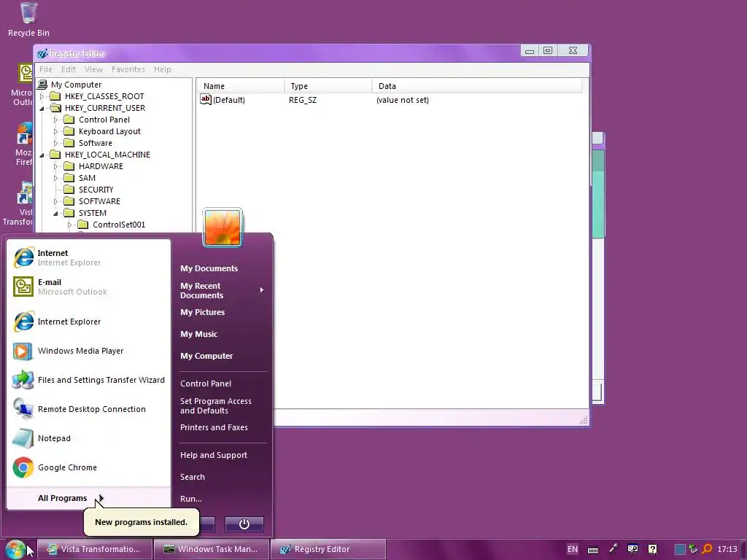The width and height of the screenshot is (747, 560).
Task: Open My Pictures from the Start menu
Action: pyautogui.click(x=203, y=312)
